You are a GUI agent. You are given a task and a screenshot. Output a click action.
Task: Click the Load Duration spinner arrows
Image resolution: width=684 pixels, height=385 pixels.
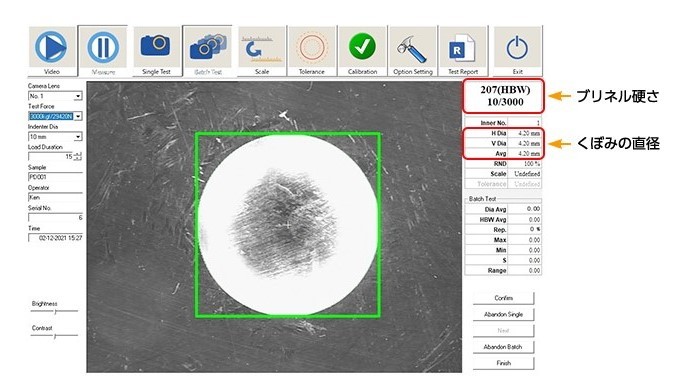click(x=78, y=157)
